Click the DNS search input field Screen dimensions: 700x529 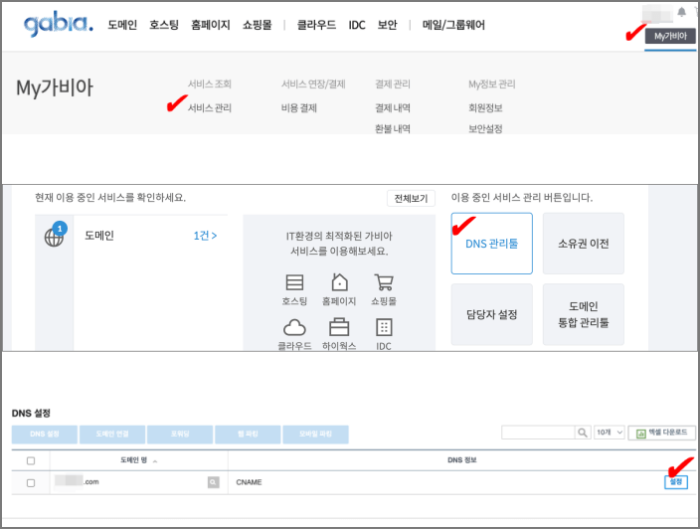[538, 433]
